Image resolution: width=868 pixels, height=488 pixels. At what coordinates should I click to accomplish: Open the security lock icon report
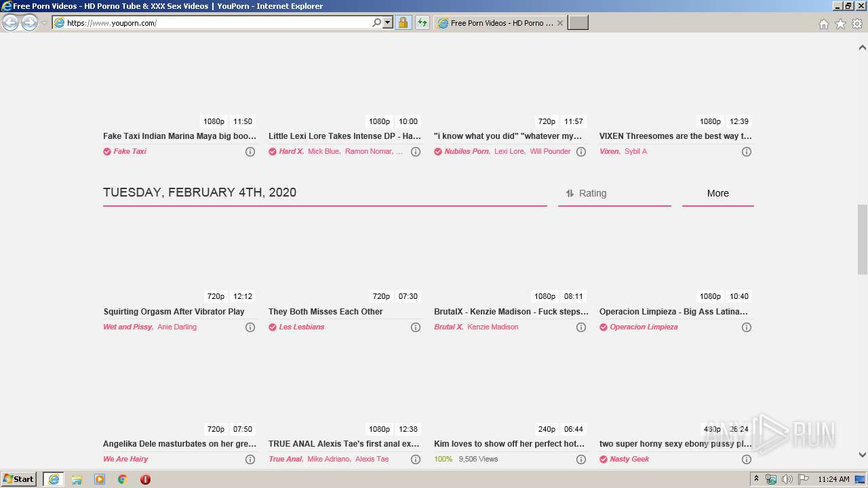pos(403,22)
